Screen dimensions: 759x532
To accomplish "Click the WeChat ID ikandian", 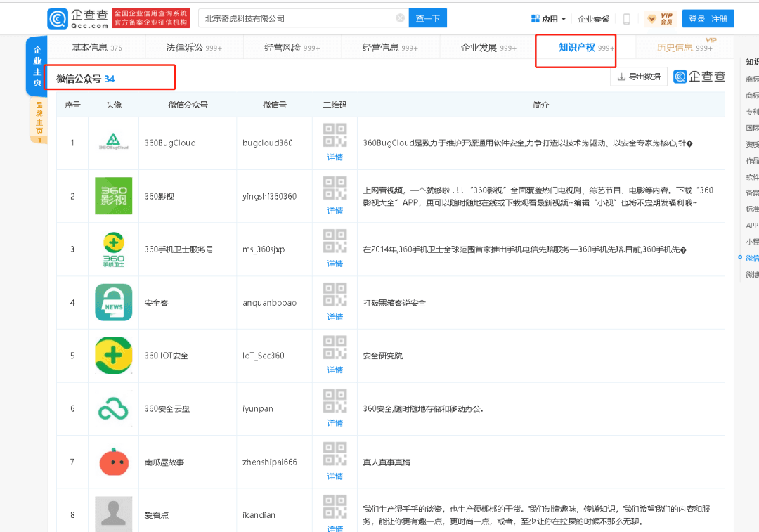I will pos(259,514).
